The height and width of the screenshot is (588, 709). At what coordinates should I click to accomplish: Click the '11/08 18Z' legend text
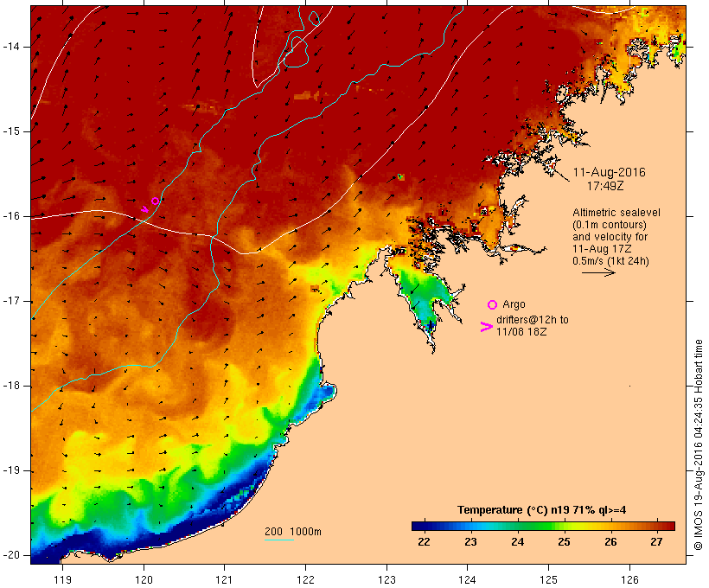coord(521,331)
